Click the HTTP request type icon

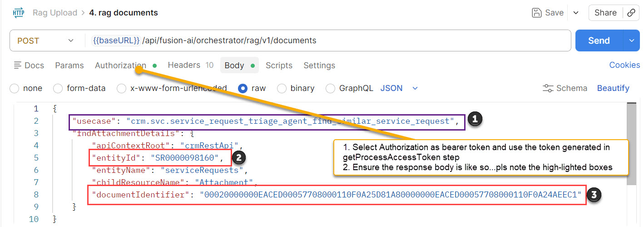[x=19, y=13]
